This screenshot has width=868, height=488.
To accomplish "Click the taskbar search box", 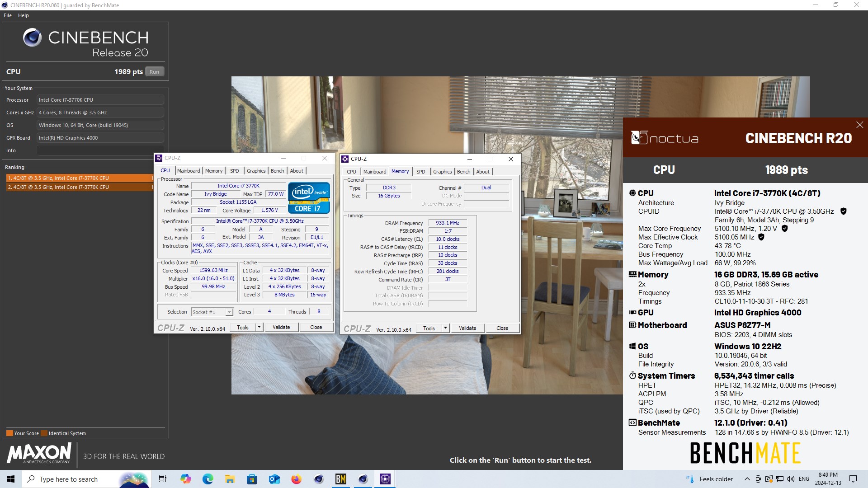I will 86,479.
